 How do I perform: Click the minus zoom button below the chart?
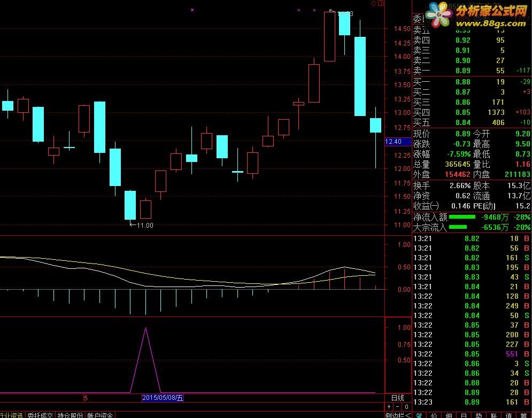click(397, 406)
